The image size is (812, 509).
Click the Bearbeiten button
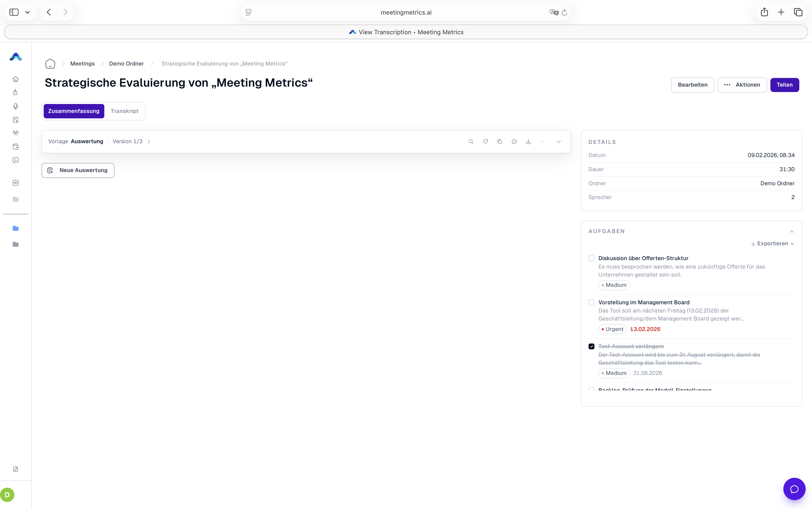(x=692, y=85)
